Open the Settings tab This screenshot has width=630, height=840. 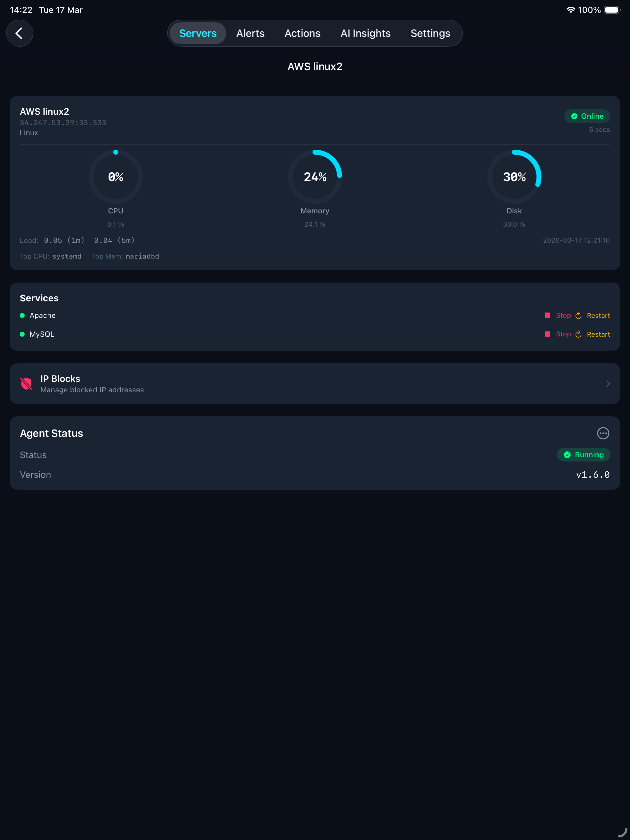(430, 33)
